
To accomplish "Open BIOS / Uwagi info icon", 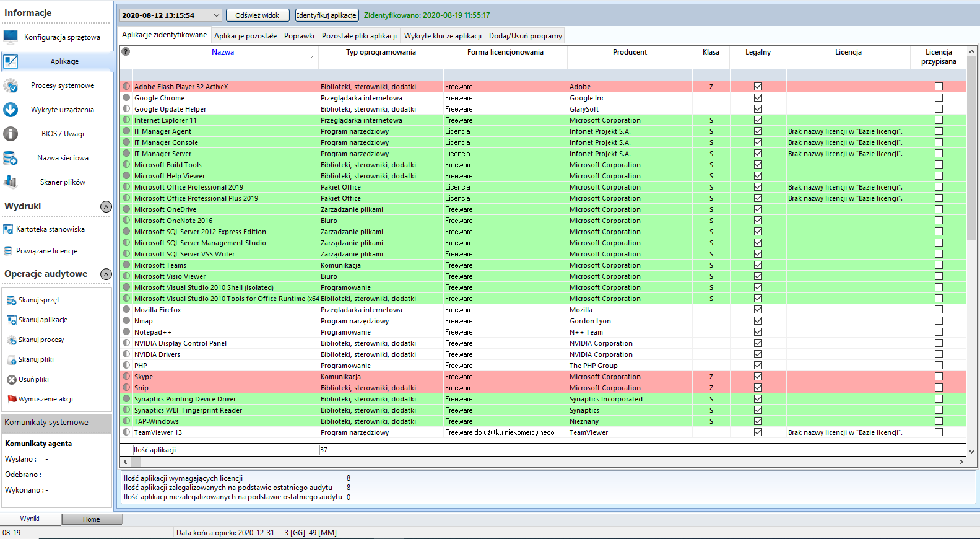I will (x=11, y=134).
